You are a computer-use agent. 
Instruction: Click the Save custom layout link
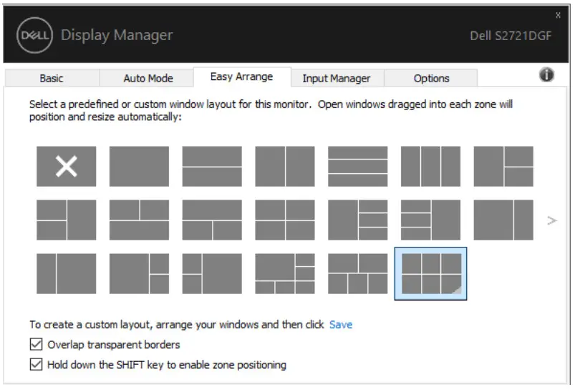click(341, 325)
